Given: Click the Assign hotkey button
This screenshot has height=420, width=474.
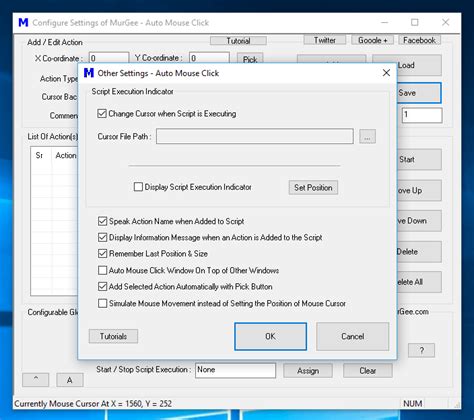Looking at the screenshot, I should pos(308,371).
